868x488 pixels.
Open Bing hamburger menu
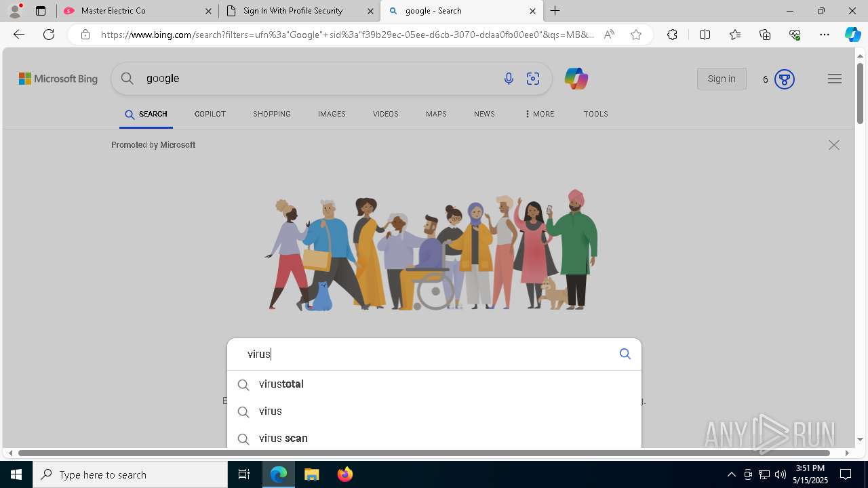(835, 79)
